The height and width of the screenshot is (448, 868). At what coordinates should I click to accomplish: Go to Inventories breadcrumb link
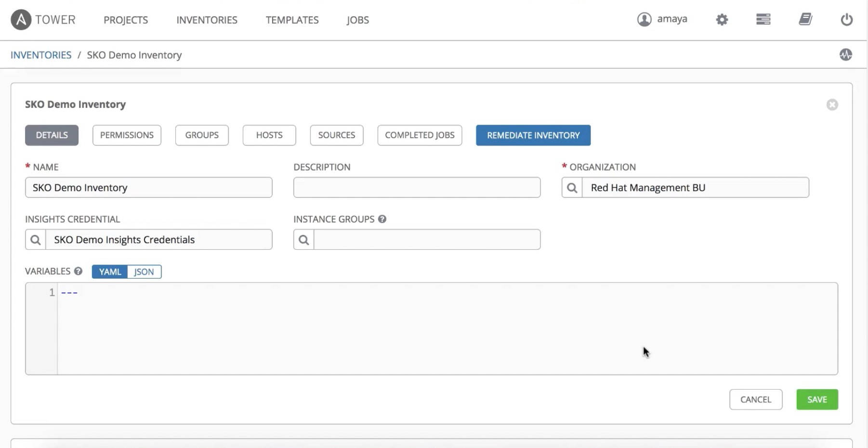pos(41,55)
